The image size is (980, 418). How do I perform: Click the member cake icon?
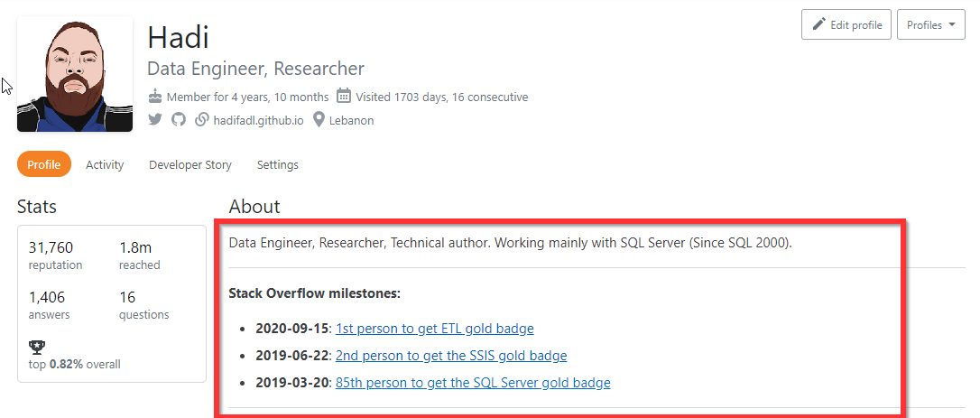coord(155,97)
